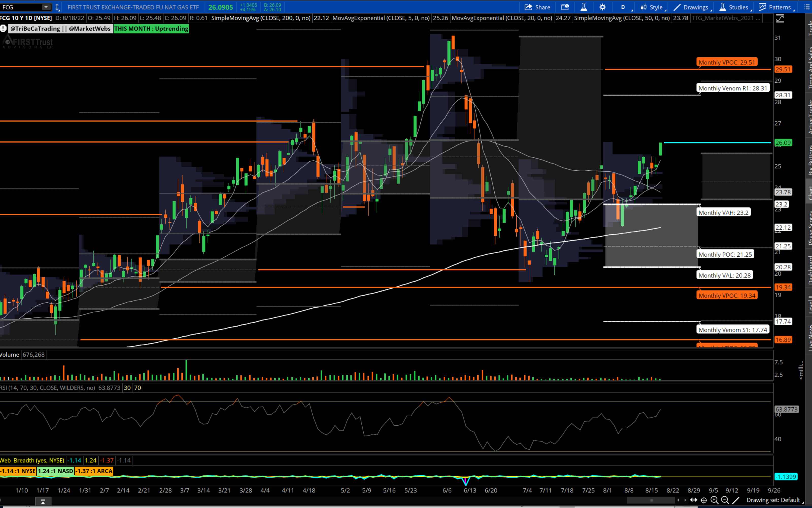Screen dimensions: 812x508
Task: Open the Drawing set: Default dropdown
Action: click(774, 500)
